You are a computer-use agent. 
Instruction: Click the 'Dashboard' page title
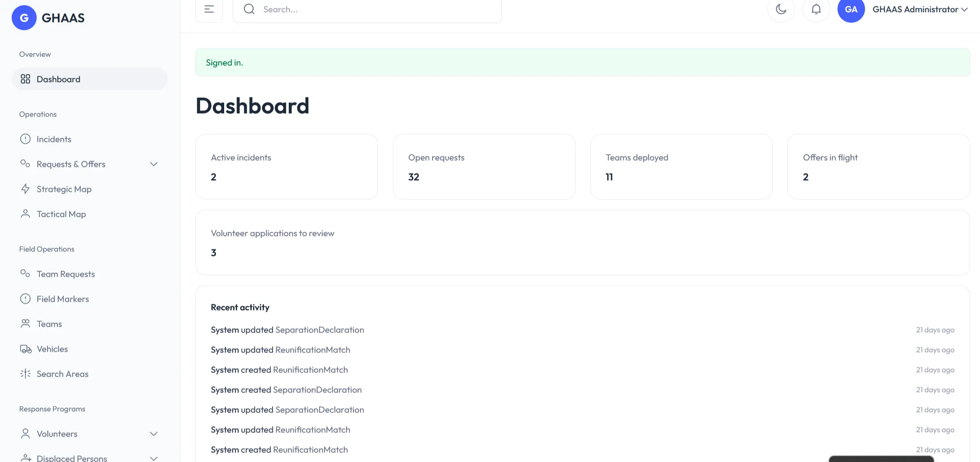(252, 105)
